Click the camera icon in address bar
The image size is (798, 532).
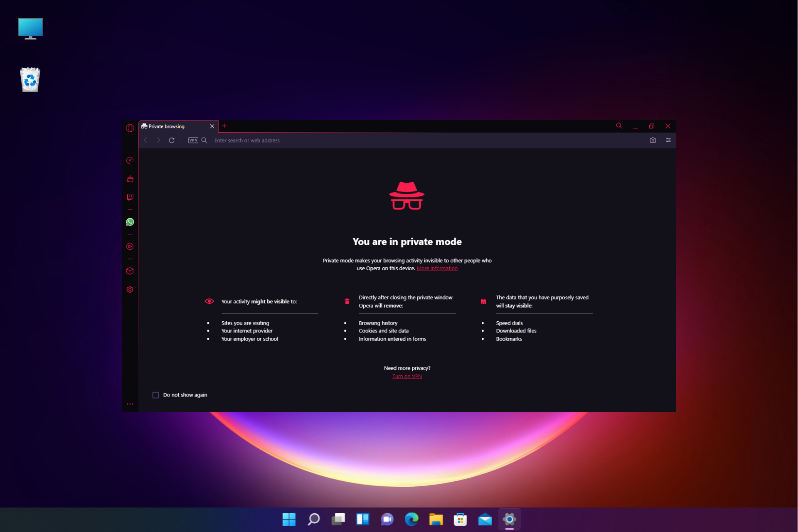[653, 140]
